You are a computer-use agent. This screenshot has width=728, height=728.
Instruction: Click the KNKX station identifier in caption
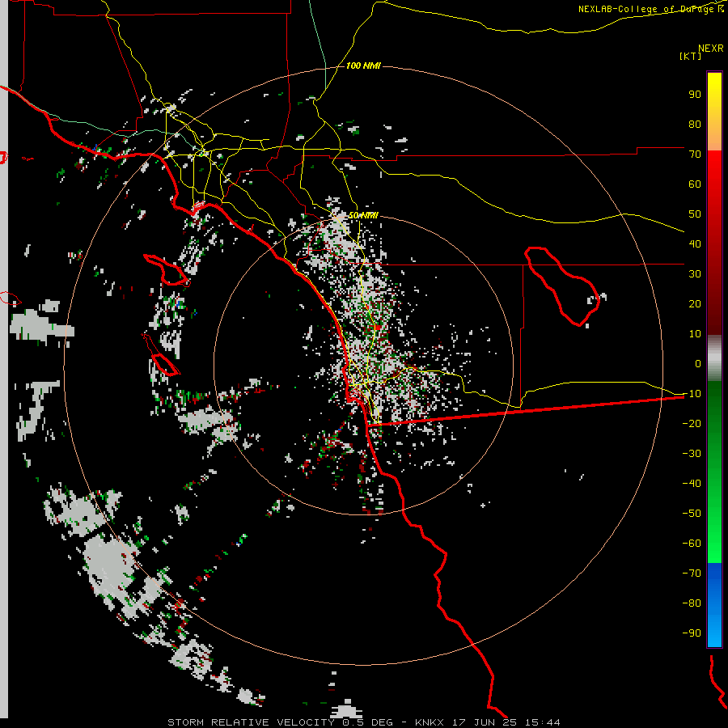(430, 722)
